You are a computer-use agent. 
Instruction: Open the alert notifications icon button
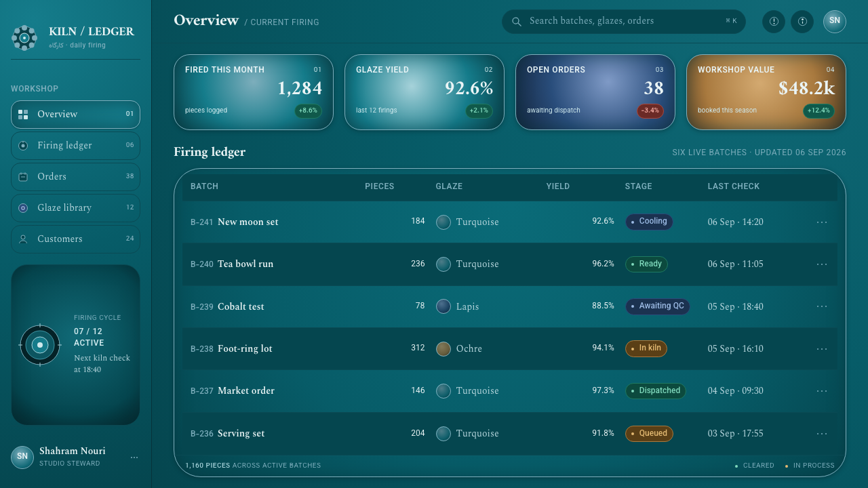pos(774,21)
